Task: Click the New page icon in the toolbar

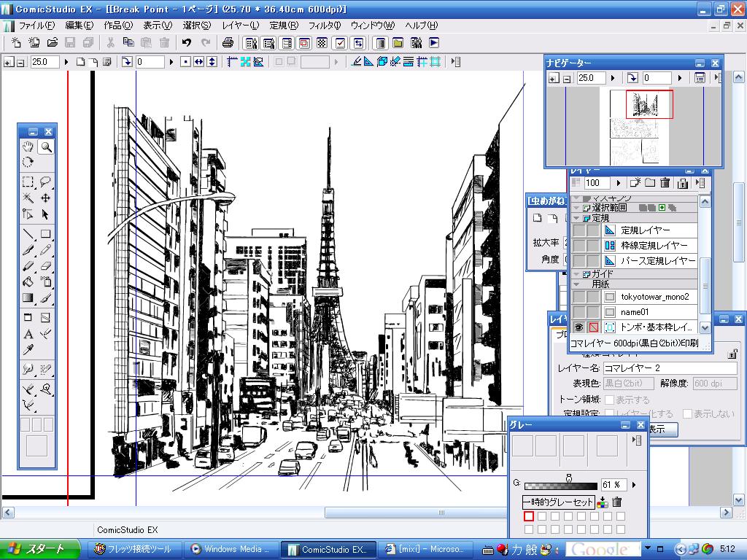Action: pyautogui.click(x=16, y=43)
